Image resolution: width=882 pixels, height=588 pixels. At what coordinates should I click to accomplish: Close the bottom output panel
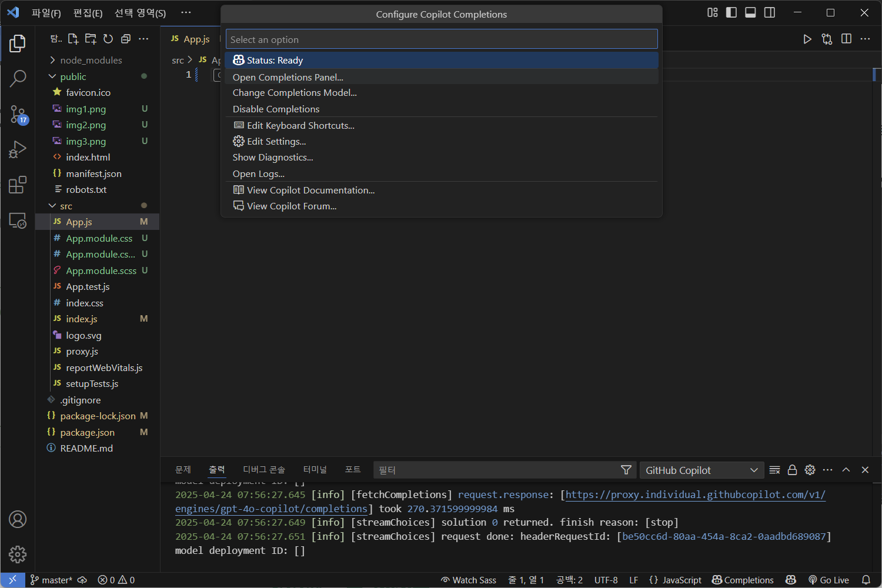(x=865, y=470)
